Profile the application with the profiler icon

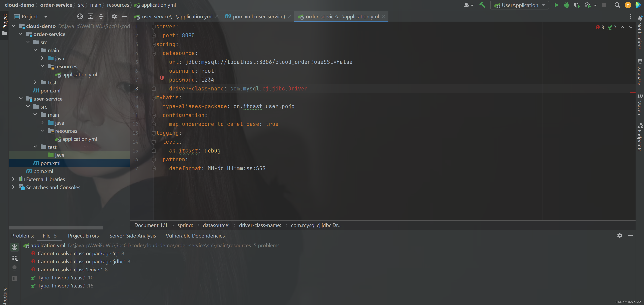tap(587, 5)
